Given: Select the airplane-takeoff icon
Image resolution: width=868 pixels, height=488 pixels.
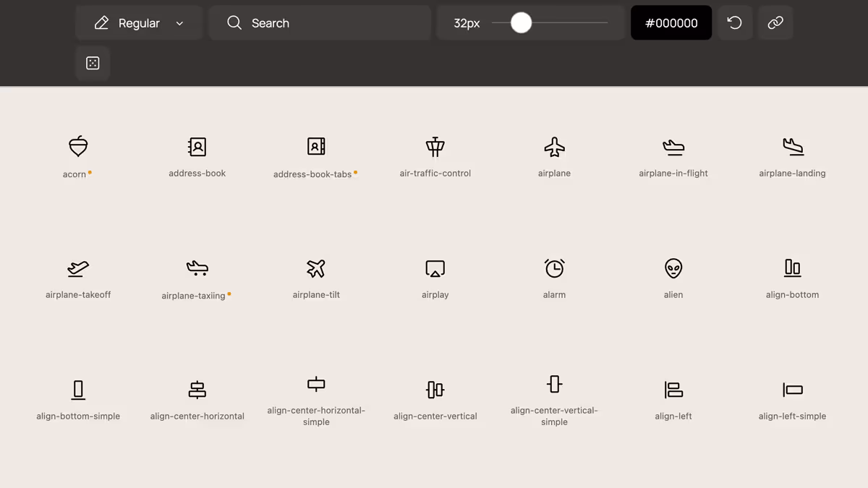Looking at the screenshot, I should (x=77, y=268).
